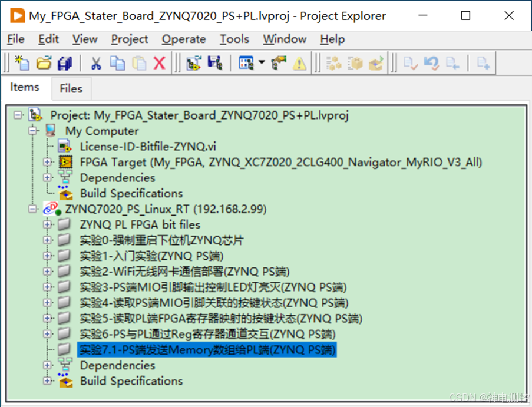Click the Save All toolbar icon

tap(64, 63)
